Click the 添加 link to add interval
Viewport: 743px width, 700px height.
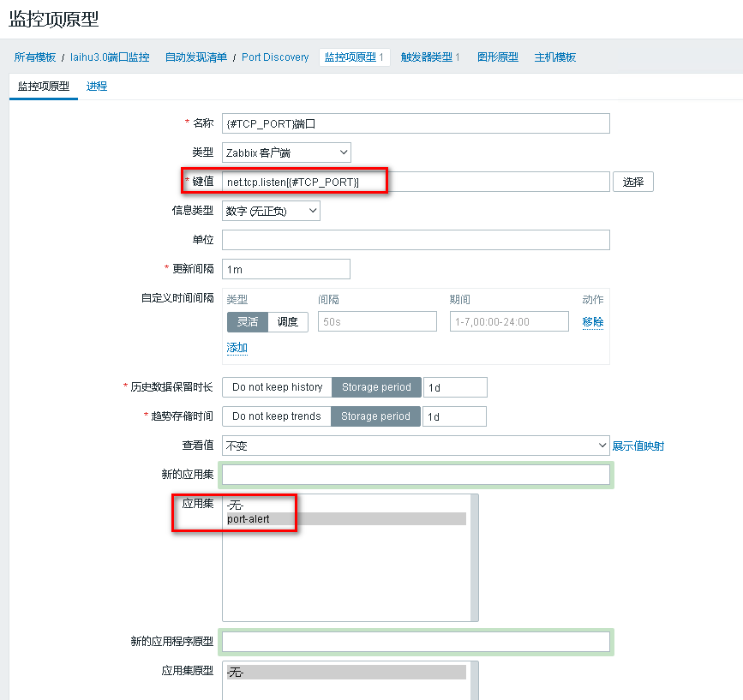(237, 348)
